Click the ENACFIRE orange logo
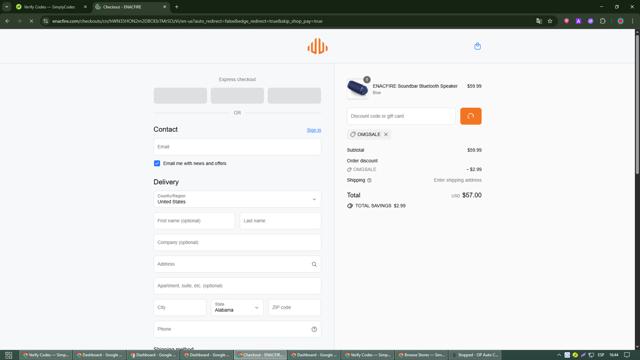 (317, 46)
